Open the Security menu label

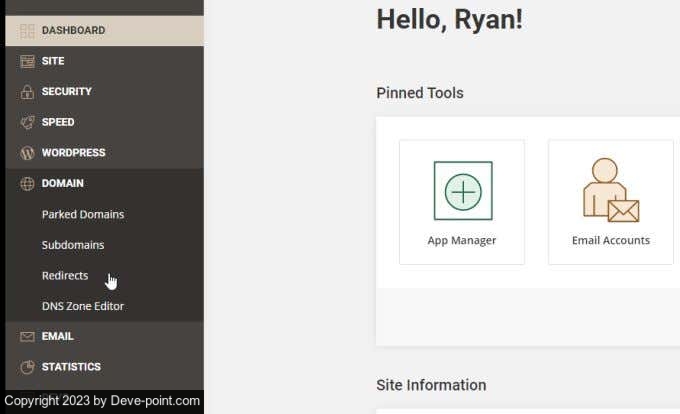click(66, 92)
